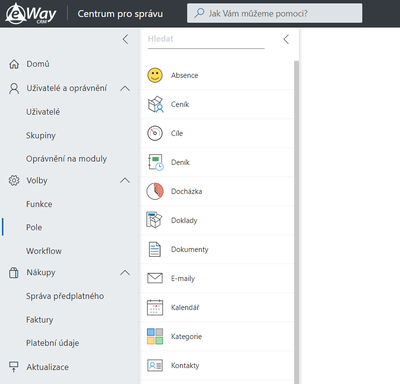Image resolution: width=400 pixels, height=384 pixels.
Task: Collapse the Volby section chevron
Action: 125,181
